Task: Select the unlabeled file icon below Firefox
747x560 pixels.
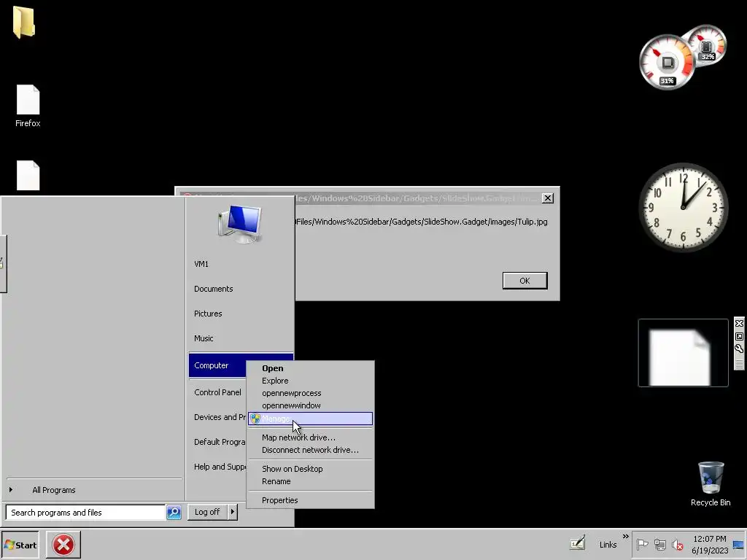Action: (x=28, y=175)
